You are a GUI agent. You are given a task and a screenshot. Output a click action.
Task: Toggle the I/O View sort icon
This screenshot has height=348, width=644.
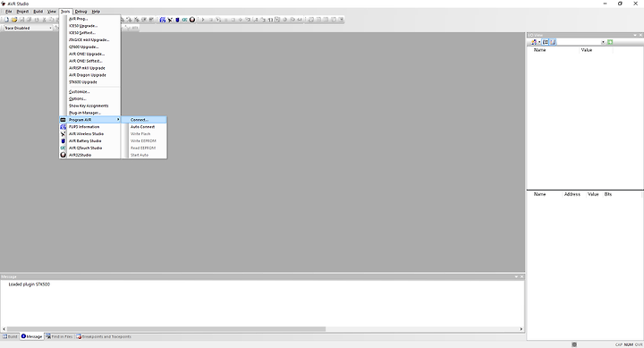(x=553, y=42)
